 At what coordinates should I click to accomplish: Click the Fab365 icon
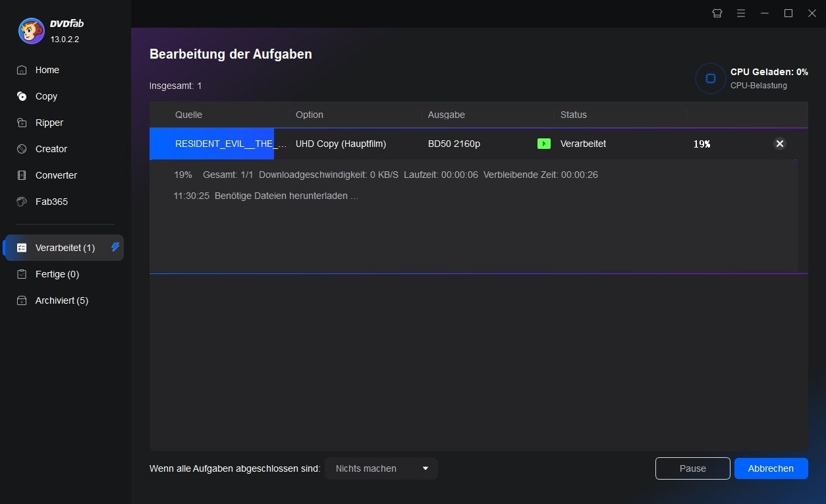click(x=22, y=202)
